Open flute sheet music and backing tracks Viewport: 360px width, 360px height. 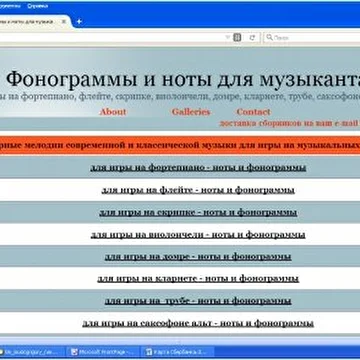pyautogui.click(x=198, y=190)
